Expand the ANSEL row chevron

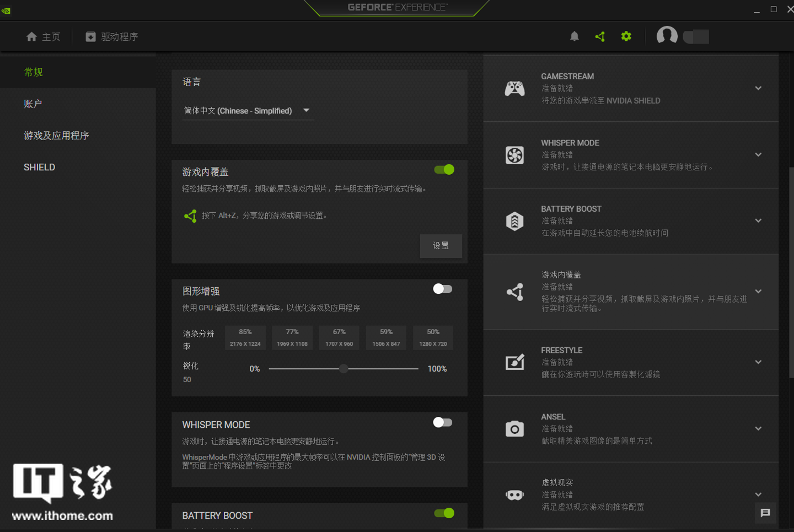pos(758,428)
